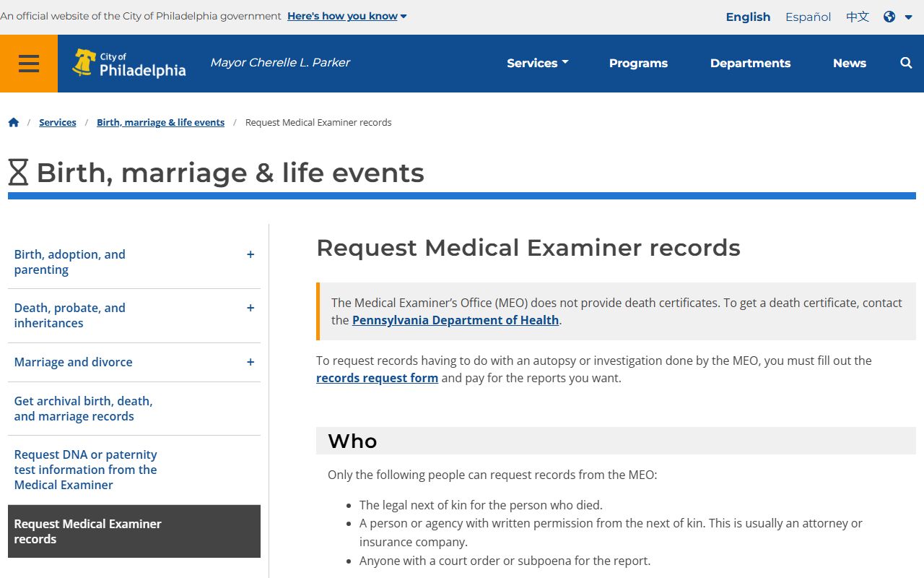Open the orange hamburger menu
This screenshot has height=578, width=924.
click(x=29, y=64)
